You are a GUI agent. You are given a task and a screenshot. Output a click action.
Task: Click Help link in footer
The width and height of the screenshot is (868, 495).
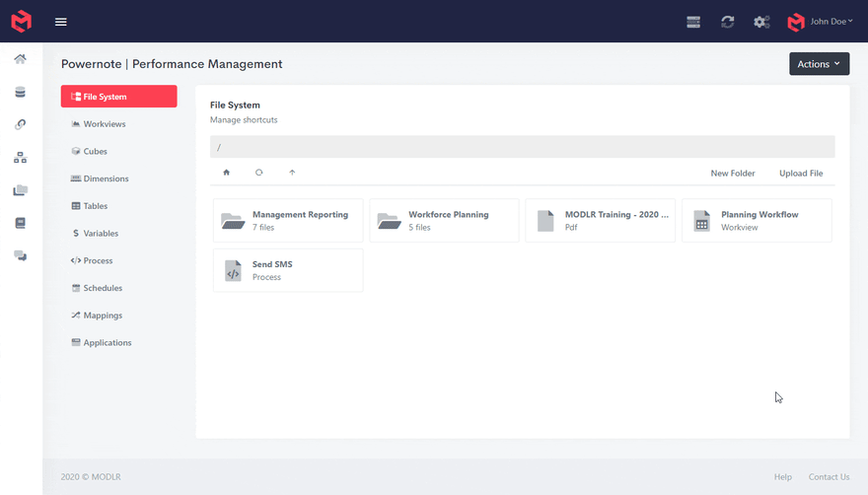[x=783, y=476]
